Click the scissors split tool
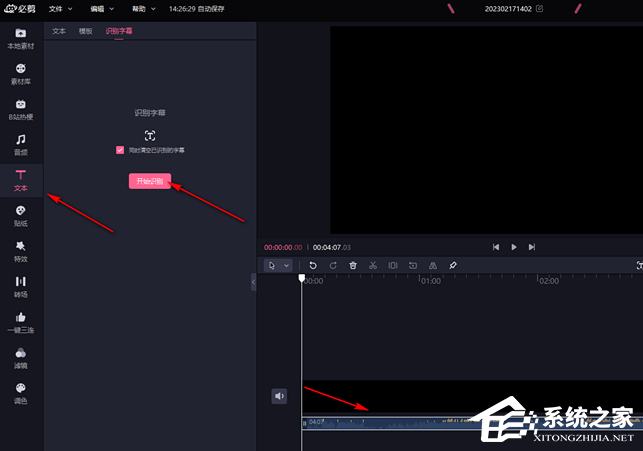This screenshot has width=643, height=451. (x=373, y=266)
